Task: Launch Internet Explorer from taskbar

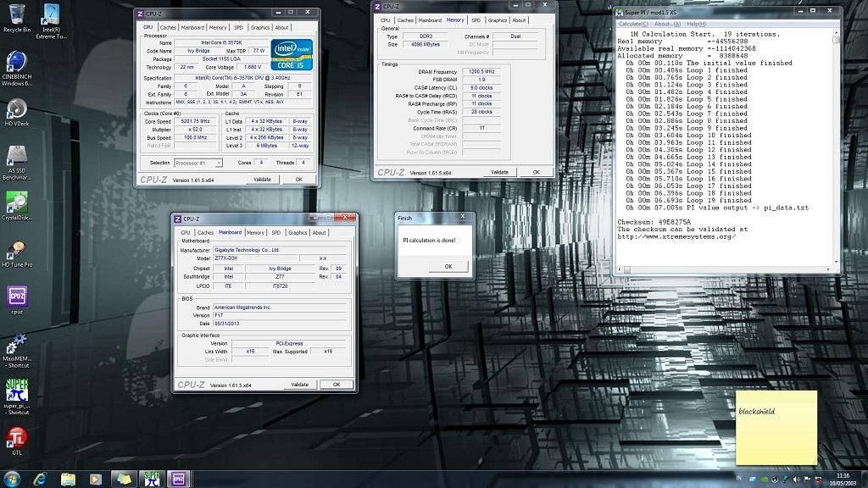Action: tap(40, 480)
